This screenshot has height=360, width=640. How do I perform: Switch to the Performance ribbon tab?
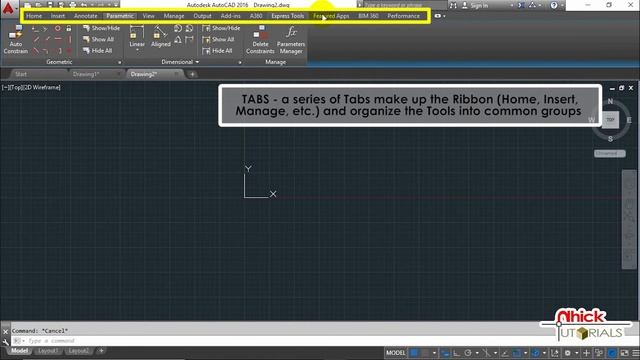tap(403, 16)
